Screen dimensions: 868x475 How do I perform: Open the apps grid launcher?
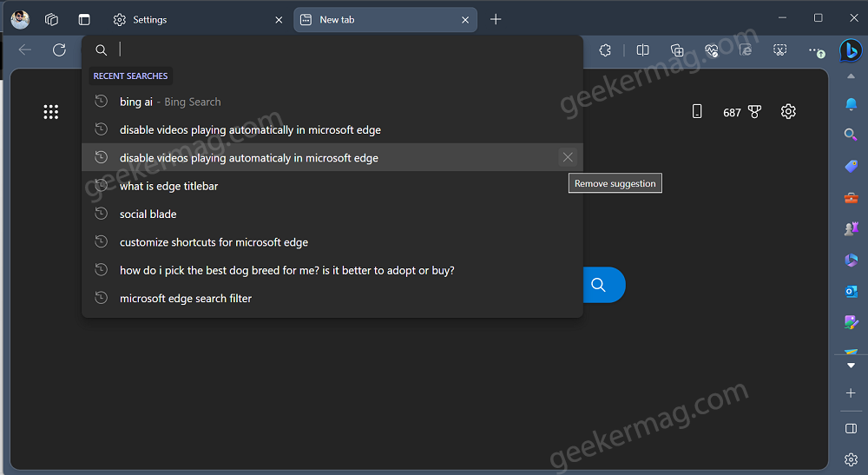tap(51, 112)
